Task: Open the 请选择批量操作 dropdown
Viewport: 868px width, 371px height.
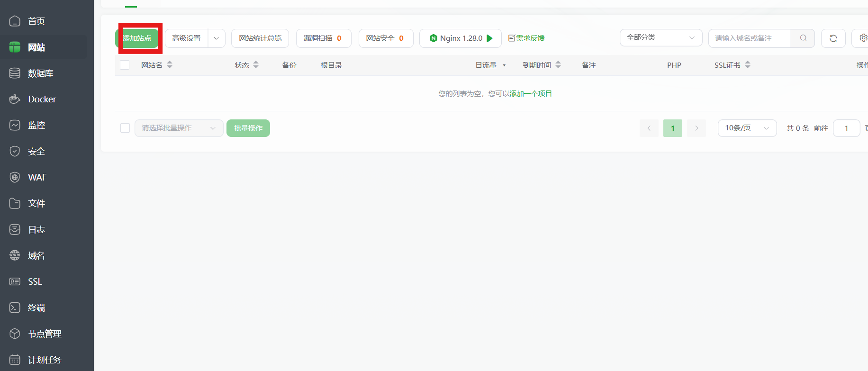Action: [179, 128]
